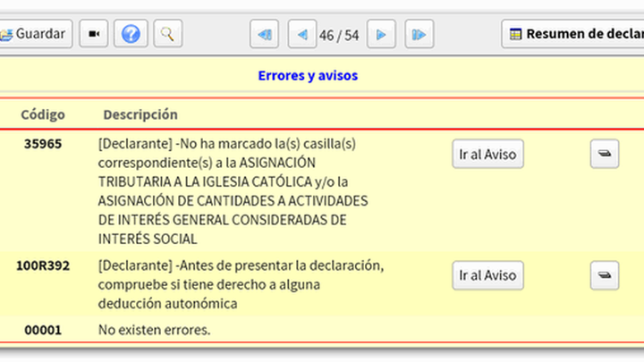Click the Código column header
The width and height of the screenshot is (644, 362).
click(x=43, y=114)
